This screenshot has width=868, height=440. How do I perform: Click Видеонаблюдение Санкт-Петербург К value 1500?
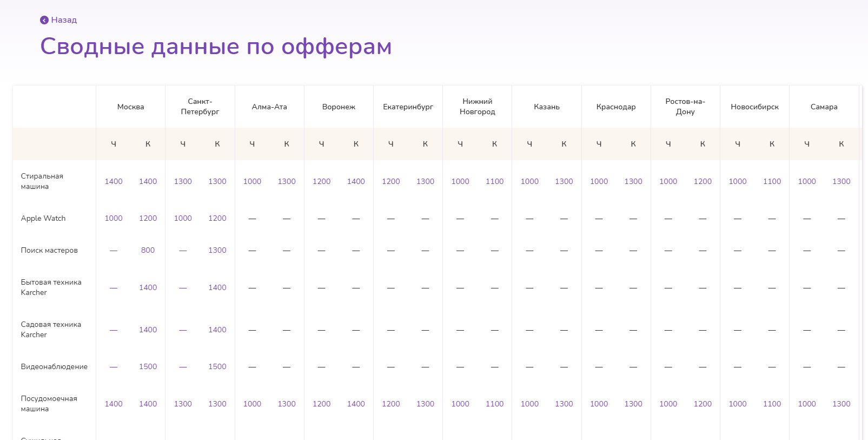pos(217,366)
